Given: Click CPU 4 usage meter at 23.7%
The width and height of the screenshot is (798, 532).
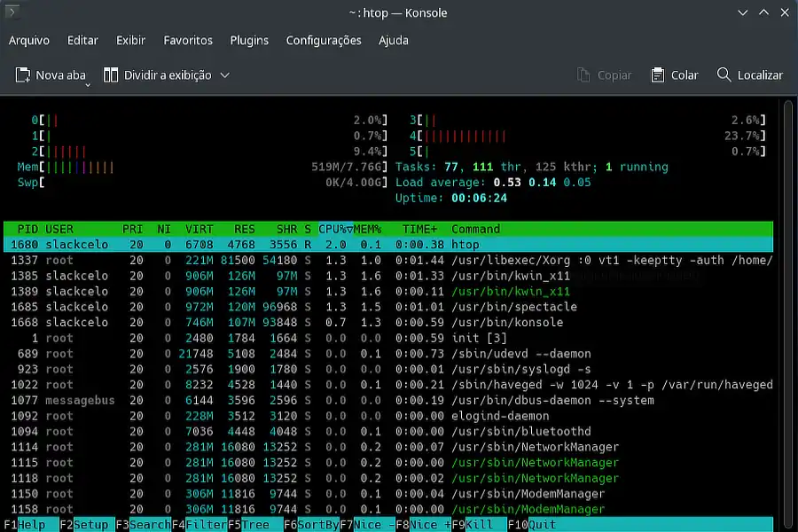Looking at the screenshot, I should tap(588, 136).
